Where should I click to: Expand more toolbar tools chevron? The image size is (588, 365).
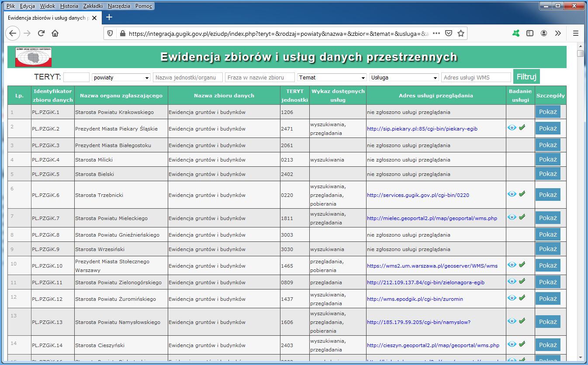(x=558, y=33)
